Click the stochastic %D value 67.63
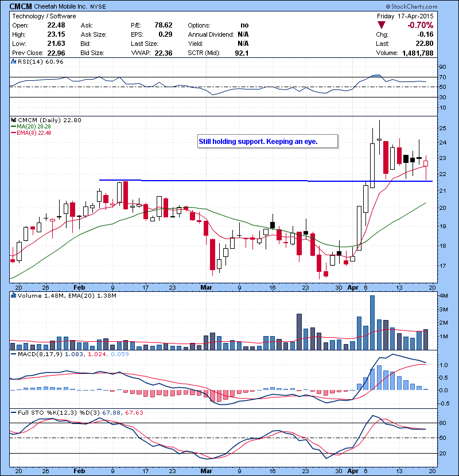This screenshot has height=476, width=459. point(134,412)
